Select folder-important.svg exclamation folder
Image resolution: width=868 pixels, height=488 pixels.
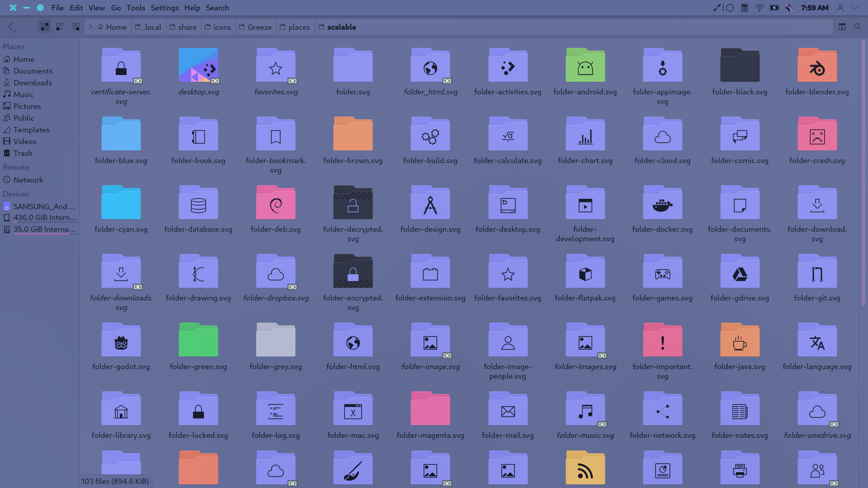tap(662, 340)
